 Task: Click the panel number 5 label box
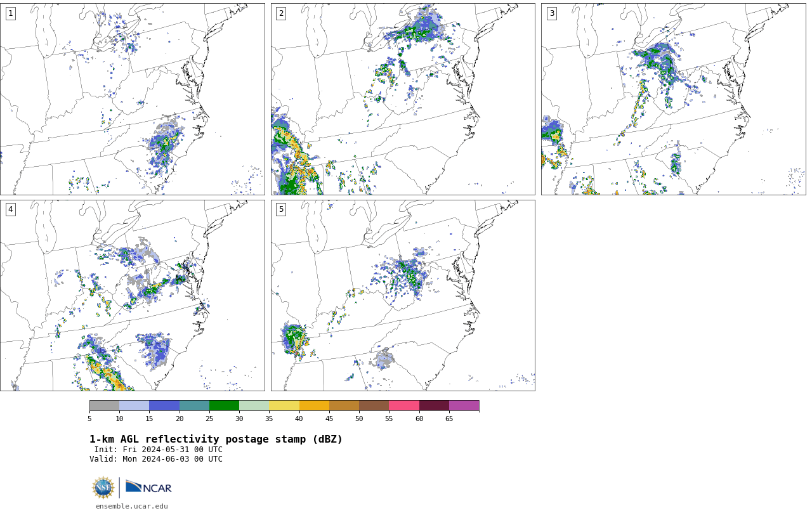[x=281, y=209]
